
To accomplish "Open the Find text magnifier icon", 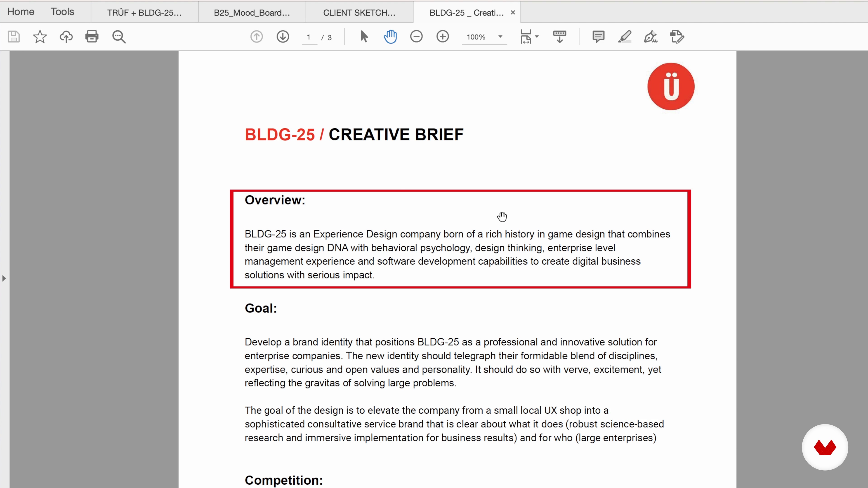I will [x=119, y=37].
